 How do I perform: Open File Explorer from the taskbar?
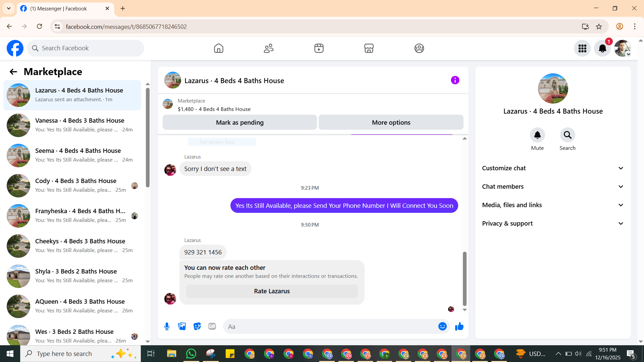pyautogui.click(x=171, y=354)
